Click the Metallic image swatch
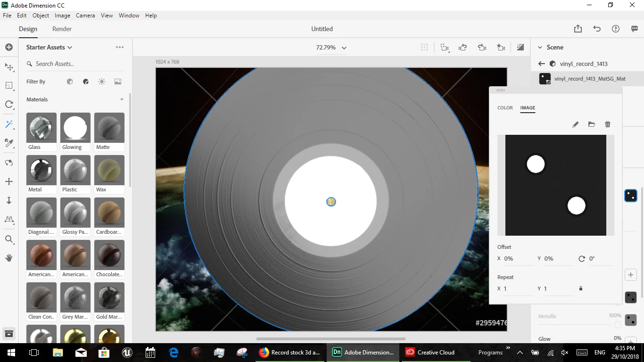This screenshot has width=644, height=362. [631, 321]
